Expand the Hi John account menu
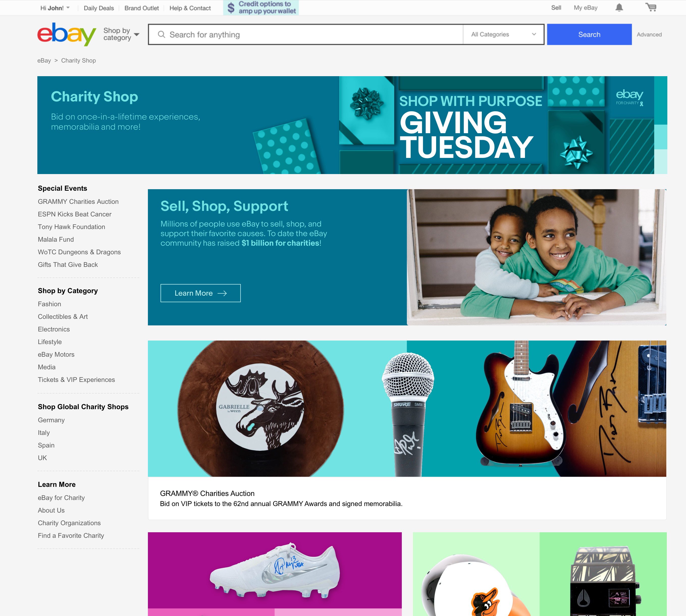686x616 pixels. (x=55, y=8)
